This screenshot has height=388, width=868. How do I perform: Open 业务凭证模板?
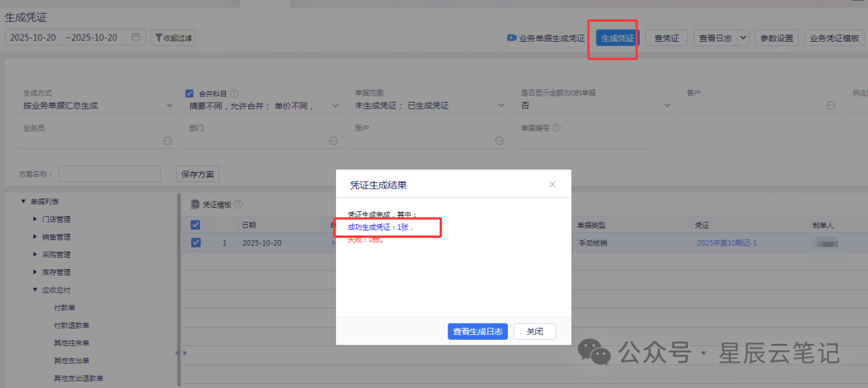click(834, 39)
